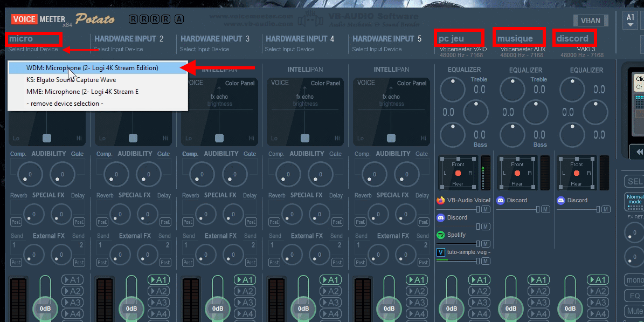
Task: Click the 0dB fader on Hardware Input 5
Action: coord(390,309)
